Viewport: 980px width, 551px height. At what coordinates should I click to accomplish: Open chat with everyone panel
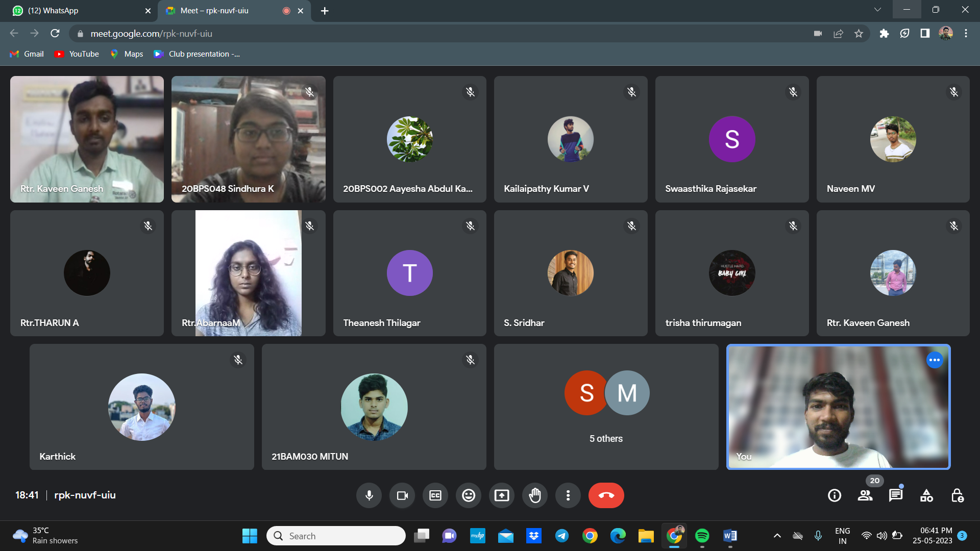[x=896, y=495]
